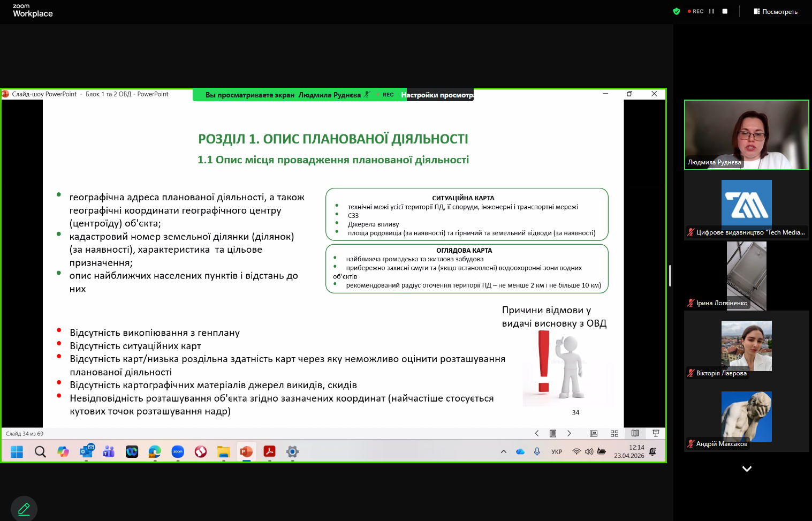Switch to Slide Sorter view
Viewport: 812px width, 521px height.
point(614,433)
